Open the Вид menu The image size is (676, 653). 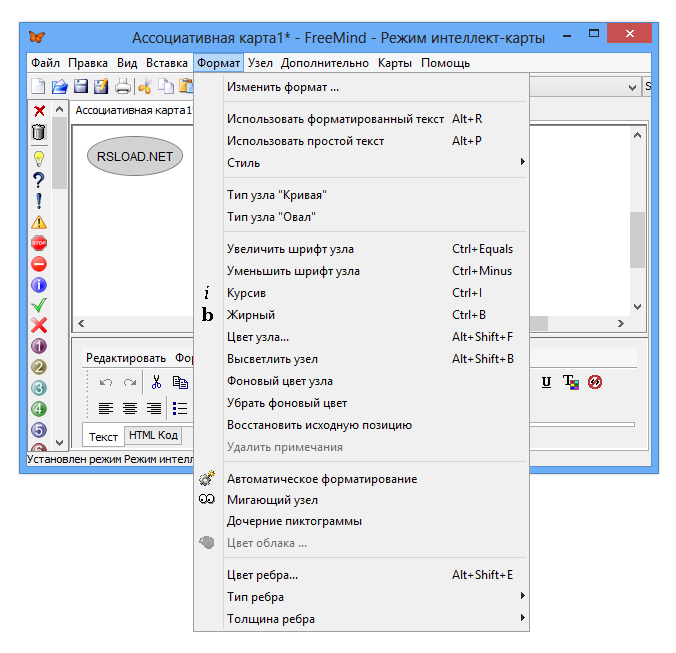tap(127, 63)
